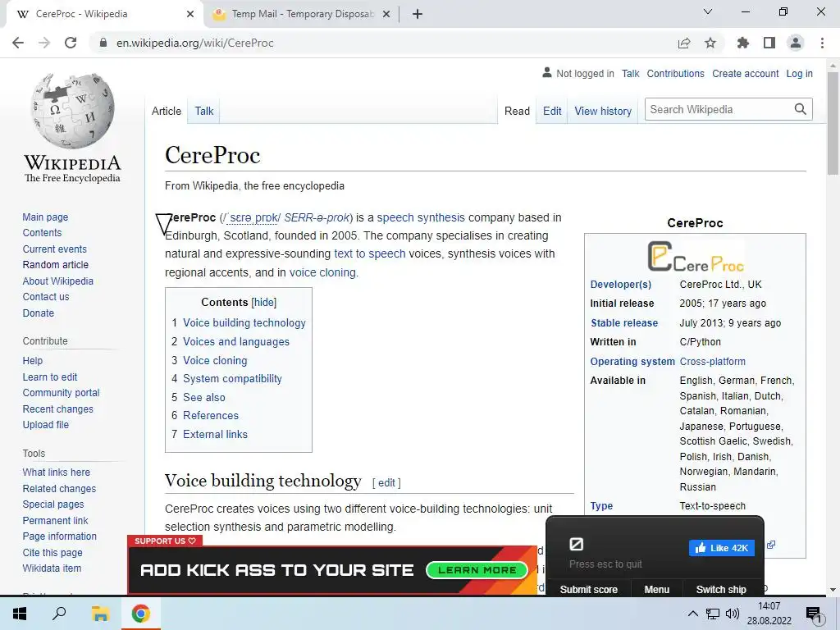Image resolution: width=840 pixels, height=630 pixels.
Task: Open the tab search dropdown chevron
Action: (x=708, y=11)
